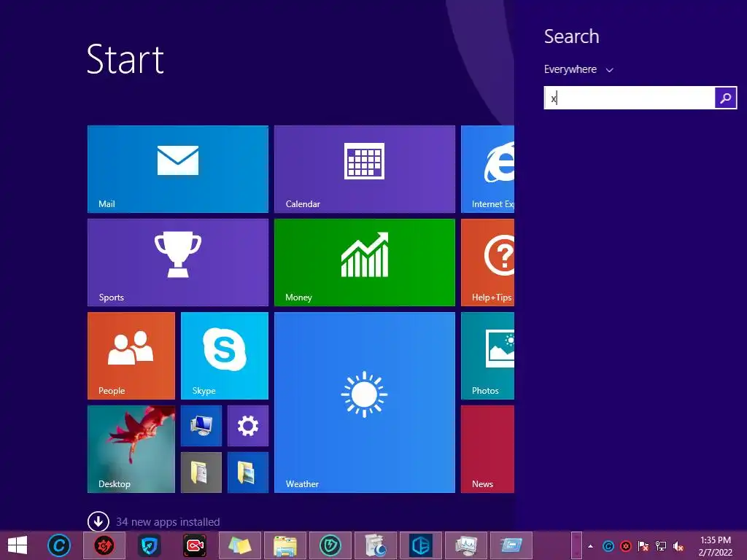Open the Sticky Notes taskbar icon

239,545
